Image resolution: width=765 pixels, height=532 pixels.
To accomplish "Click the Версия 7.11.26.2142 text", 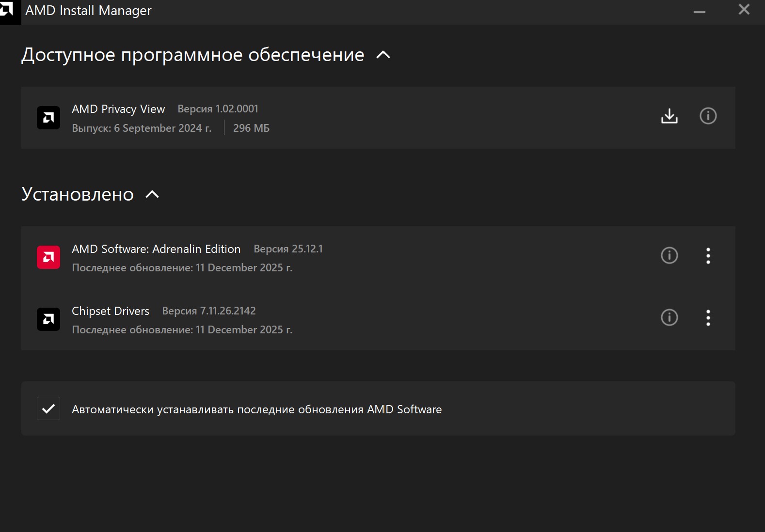I will pos(208,311).
